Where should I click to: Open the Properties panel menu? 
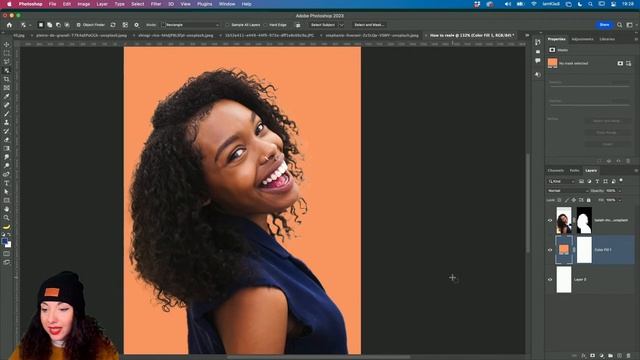636,39
